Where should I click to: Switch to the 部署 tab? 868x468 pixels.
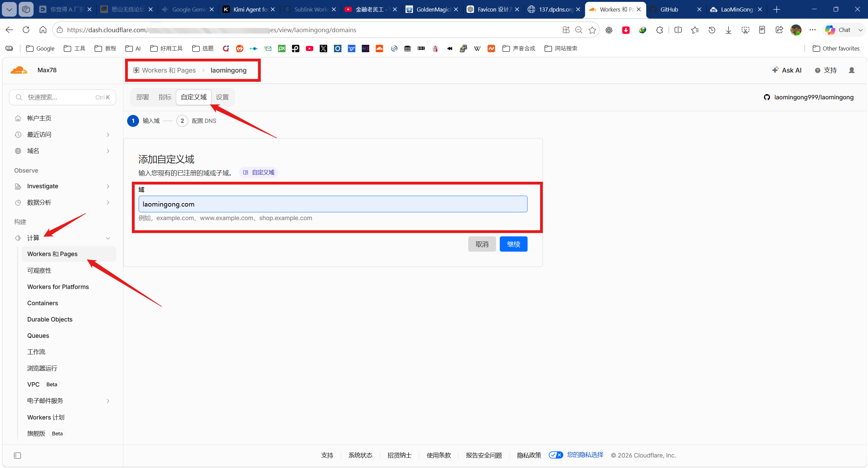(x=143, y=97)
